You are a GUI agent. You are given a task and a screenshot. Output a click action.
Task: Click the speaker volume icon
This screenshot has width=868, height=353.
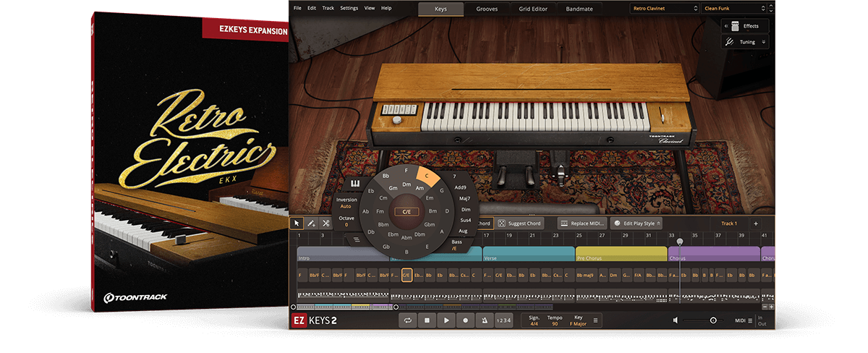point(676,320)
